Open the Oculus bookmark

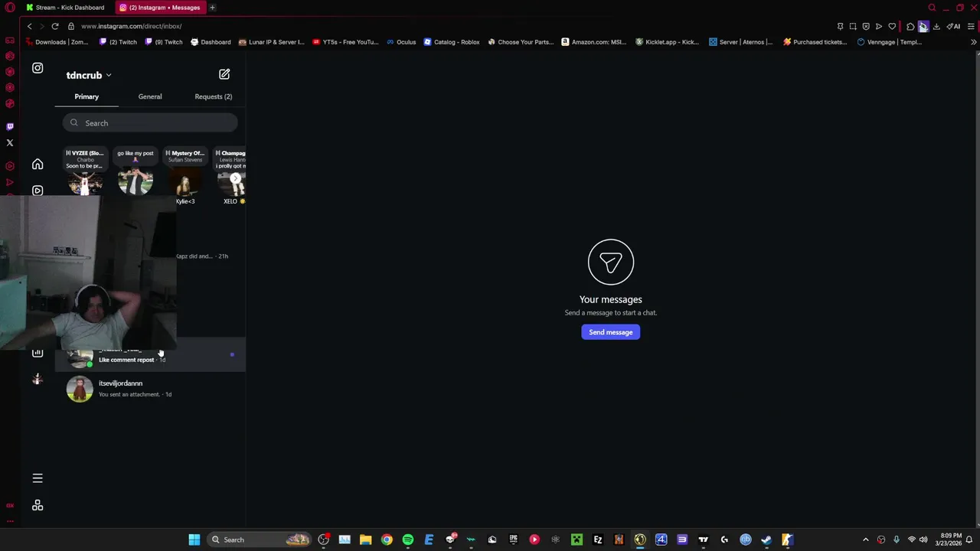[401, 42]
